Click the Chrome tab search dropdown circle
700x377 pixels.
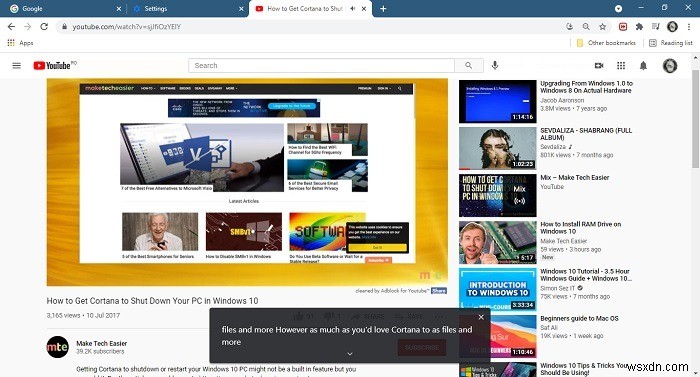click(x=618, y=8)
